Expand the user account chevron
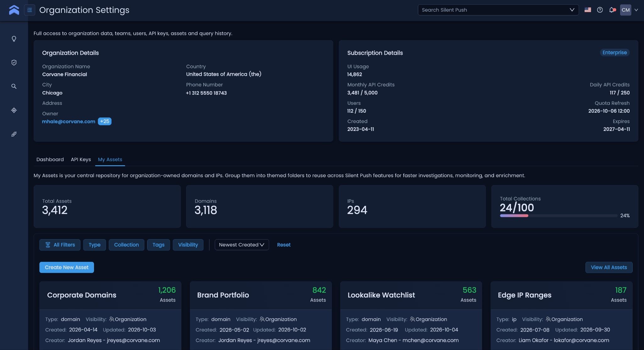 pyautogui.click(x=636, y=10)
